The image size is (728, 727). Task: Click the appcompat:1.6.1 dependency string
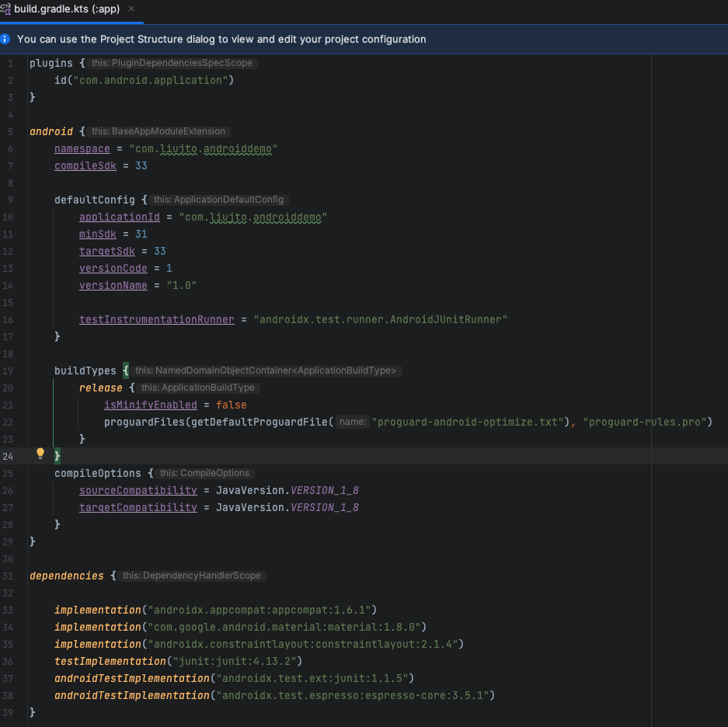pos(259,610)
